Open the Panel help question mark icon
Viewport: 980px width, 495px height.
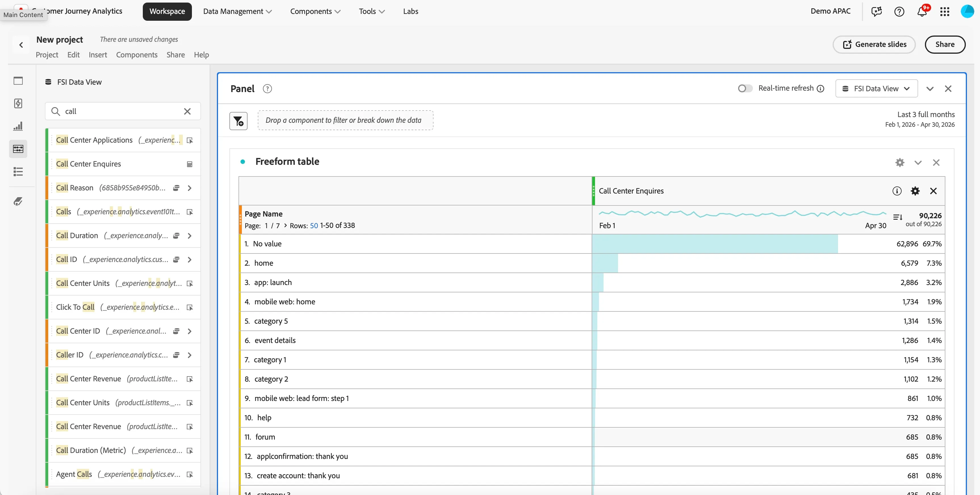(x=267, y=89)
